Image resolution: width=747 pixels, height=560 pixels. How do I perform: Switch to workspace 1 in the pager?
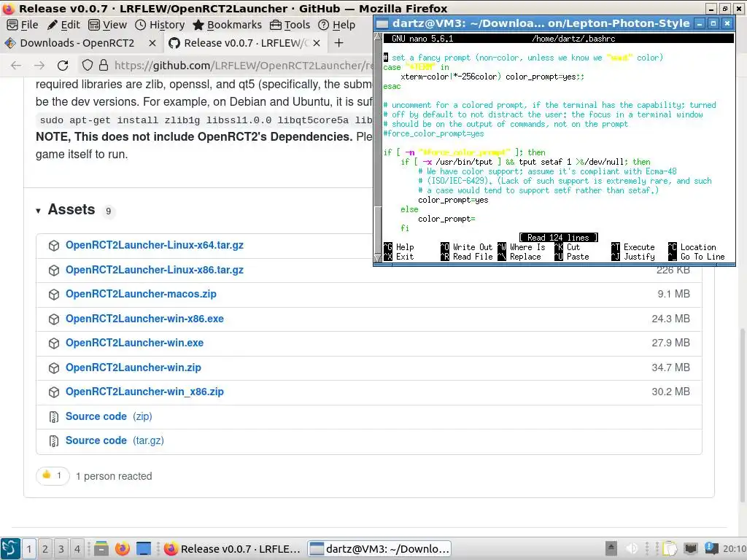point(28,549)
